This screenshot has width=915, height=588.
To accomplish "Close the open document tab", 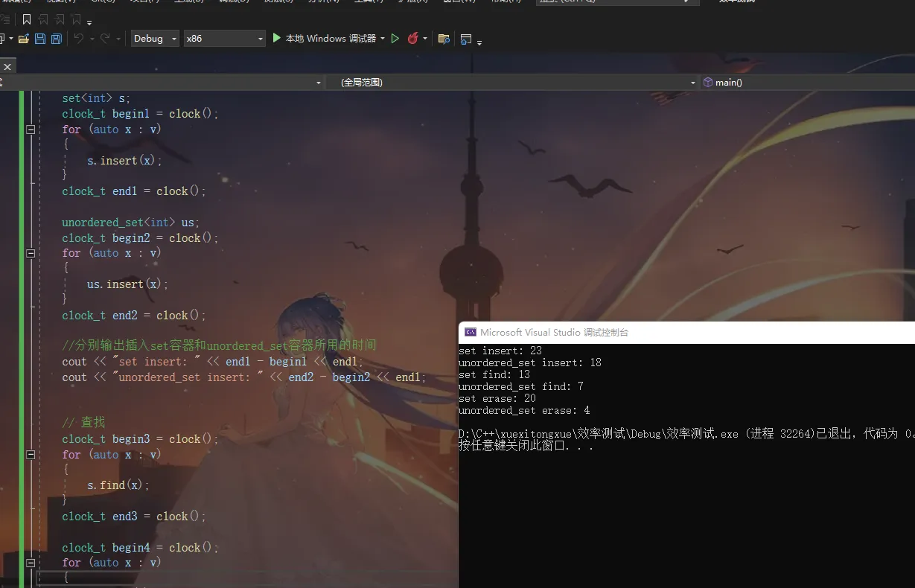I will [7, 67].
